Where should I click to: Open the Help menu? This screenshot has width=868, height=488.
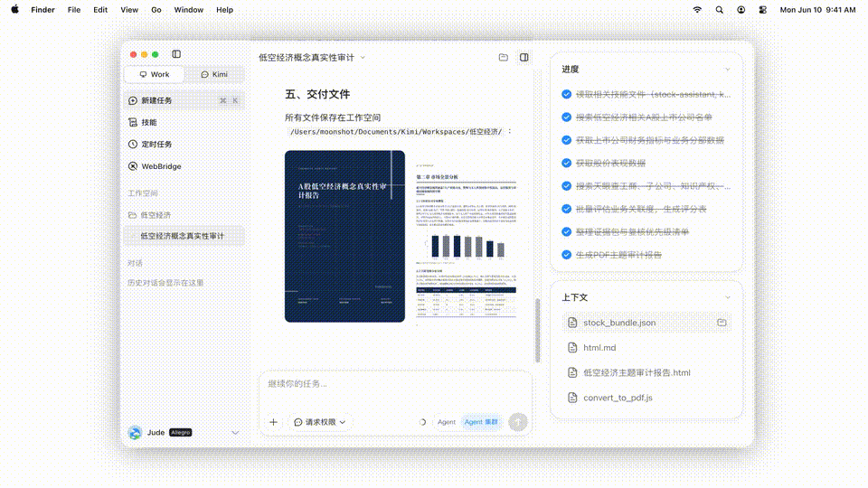[x=225, y=10]
